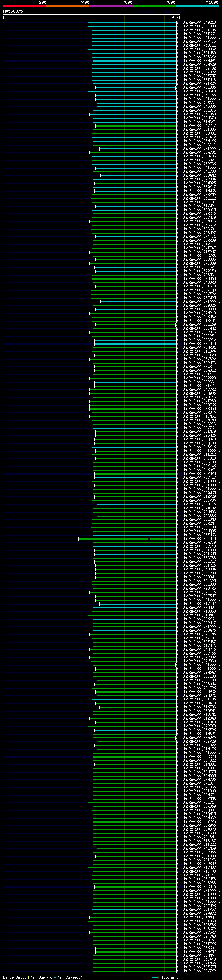Click the cyan ~100% identity color segment
Image resolution: width=222 pixels, height=980 pixels.
pos(197,6)
